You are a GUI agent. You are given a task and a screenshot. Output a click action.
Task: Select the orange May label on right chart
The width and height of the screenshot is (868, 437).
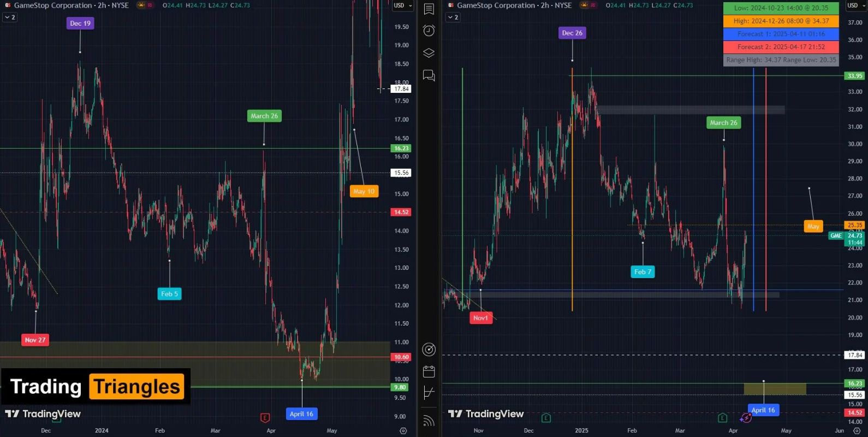[x=813, y=226]
